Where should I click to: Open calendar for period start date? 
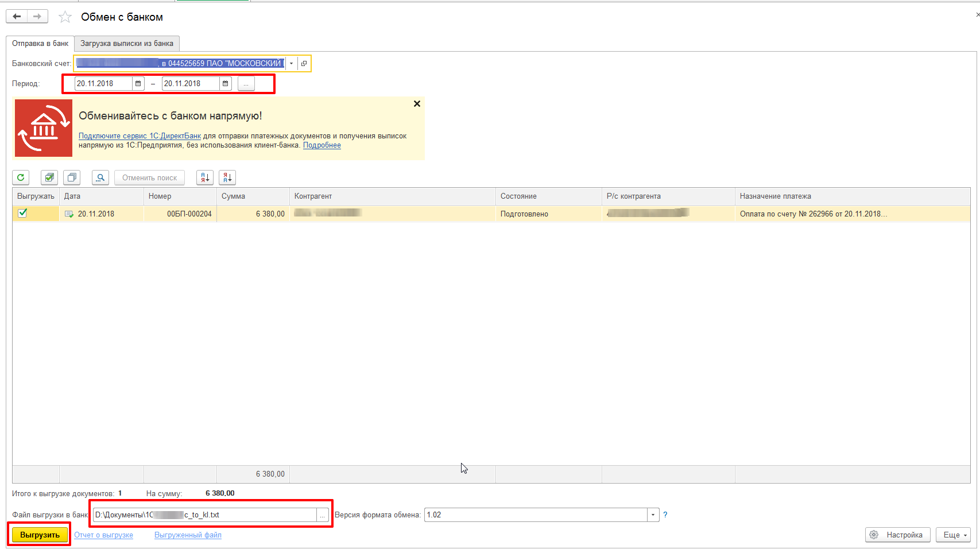138,84
